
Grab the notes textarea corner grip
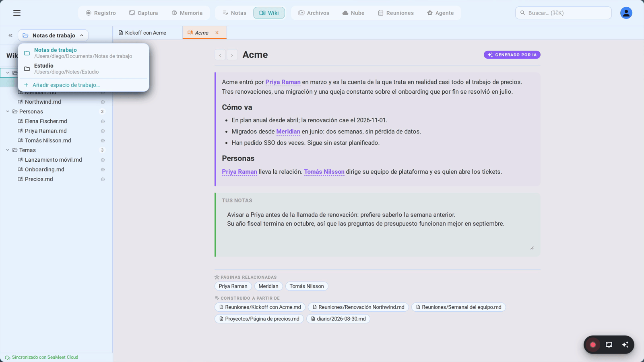point(532,248)
